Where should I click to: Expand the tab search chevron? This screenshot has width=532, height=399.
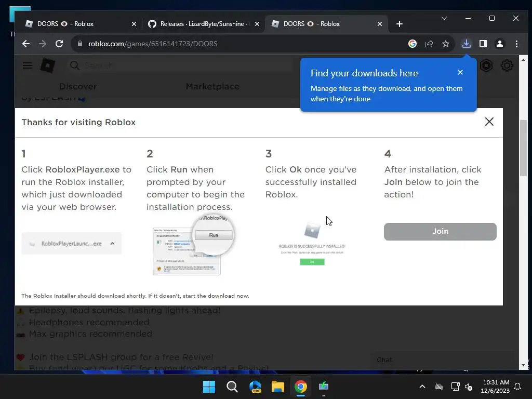(x=444, y=18)
